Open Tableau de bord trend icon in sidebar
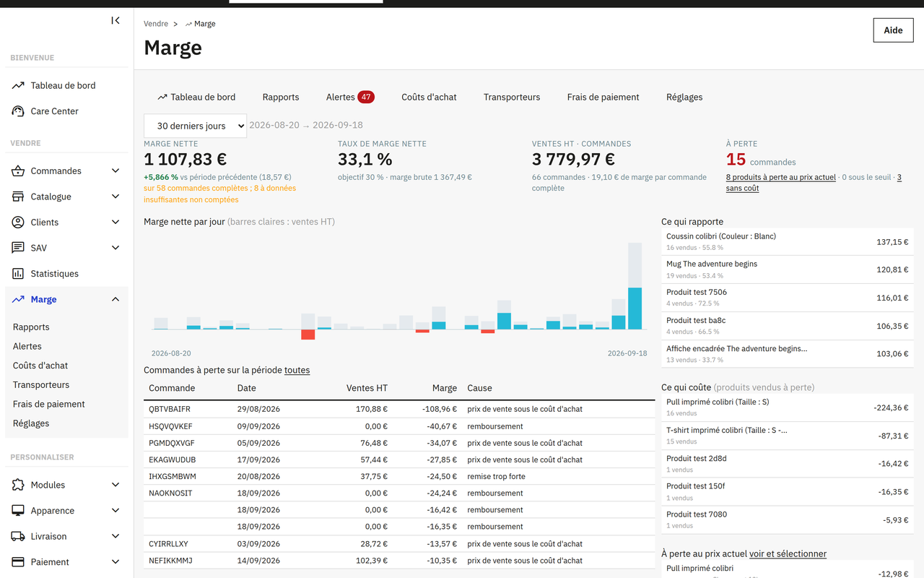This screenshot has height=578, width=924. pos(18,85)
